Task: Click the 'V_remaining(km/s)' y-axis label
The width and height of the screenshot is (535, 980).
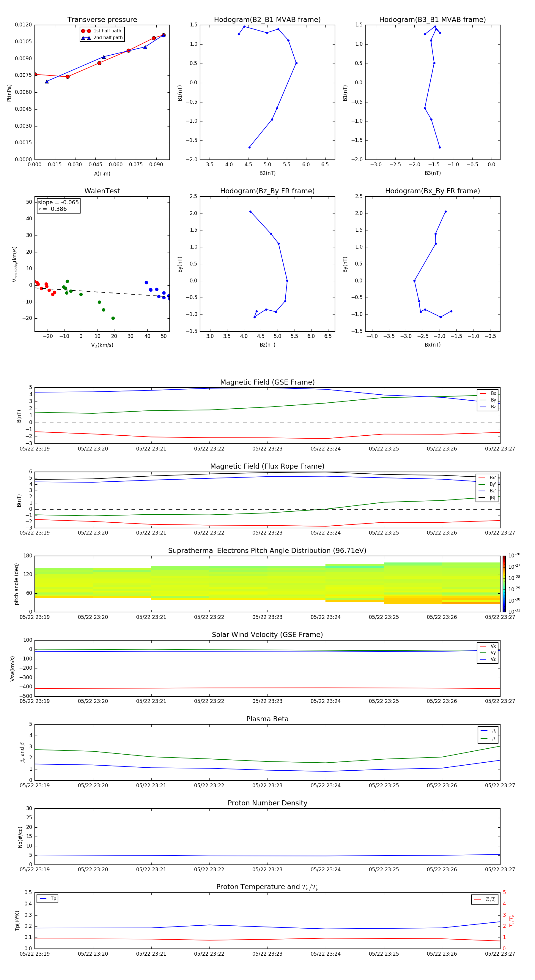Action: tap(15, 264)
